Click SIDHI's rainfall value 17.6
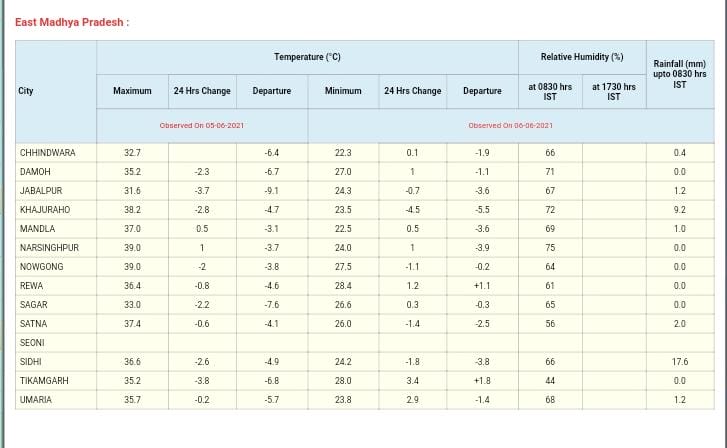The width and height of the screenshot is (727, 448). point(680,362)
